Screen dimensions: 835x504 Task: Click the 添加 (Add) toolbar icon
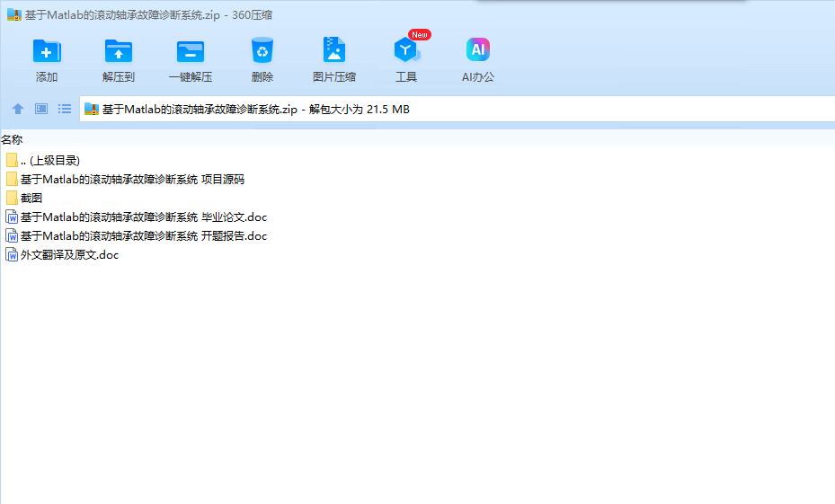point(47,51)
